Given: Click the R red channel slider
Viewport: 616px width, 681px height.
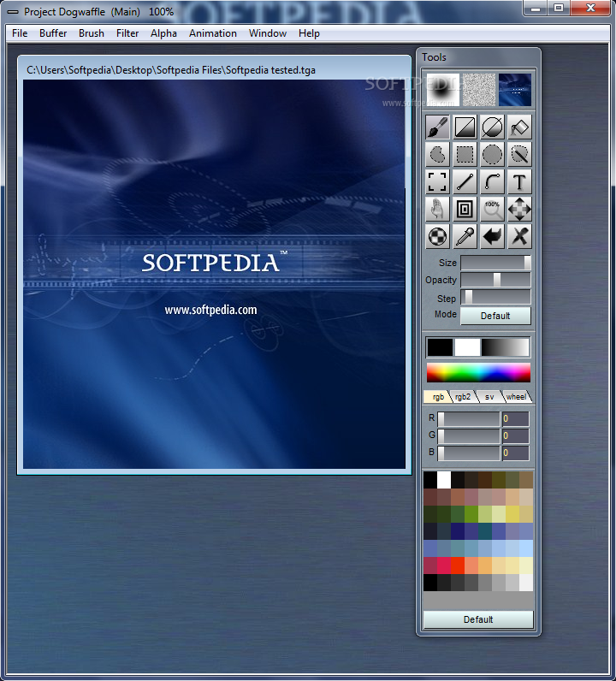Looking at the screenshot, I should (x=469, y=419).
